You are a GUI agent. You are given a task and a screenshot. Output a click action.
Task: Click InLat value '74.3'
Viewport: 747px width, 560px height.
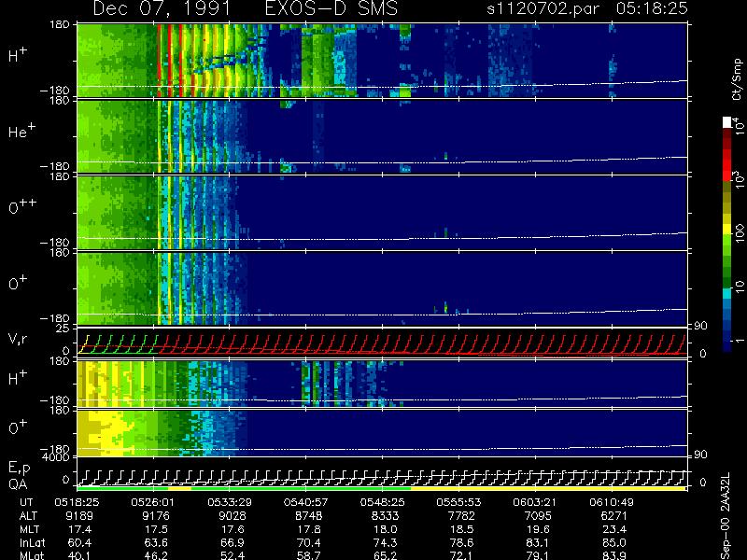[386, 542]
